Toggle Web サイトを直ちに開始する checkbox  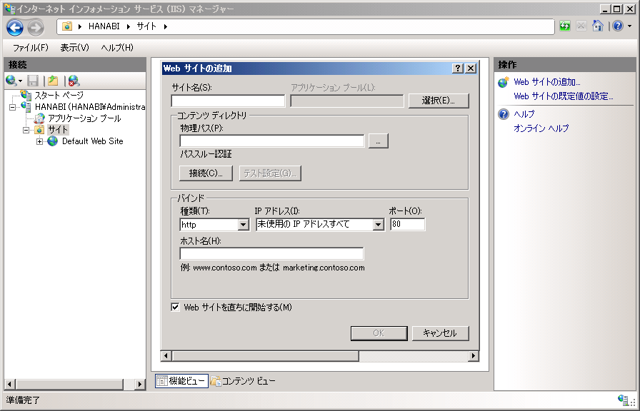(175, 307)
